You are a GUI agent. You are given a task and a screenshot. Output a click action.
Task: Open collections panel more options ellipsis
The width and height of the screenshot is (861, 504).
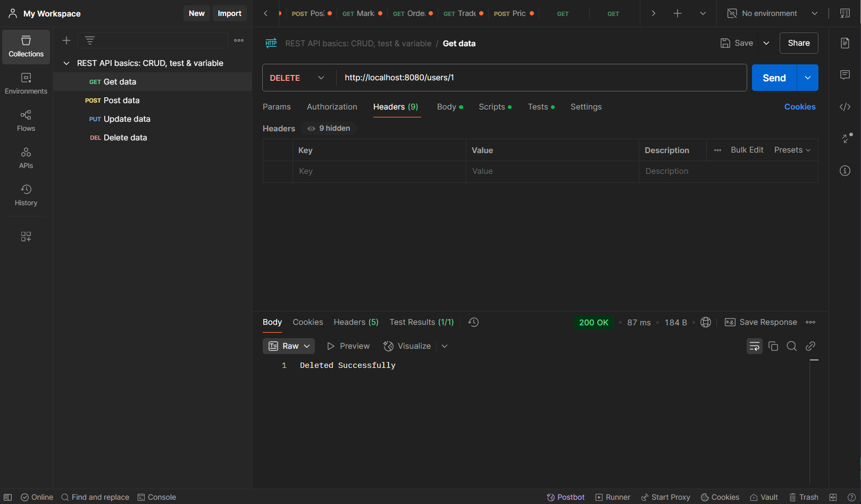coord(239,40)
